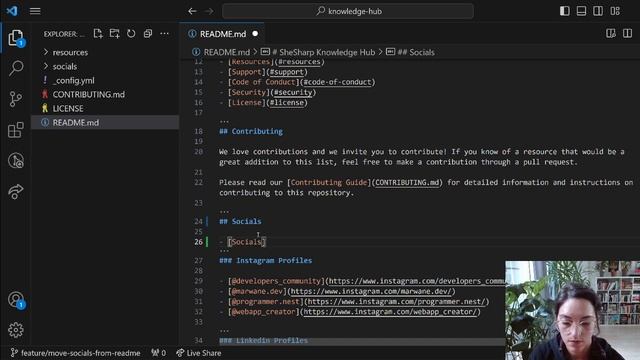Open the Manage settings gear
Viewport: 640px width, 360px height.
coord(16,330)
